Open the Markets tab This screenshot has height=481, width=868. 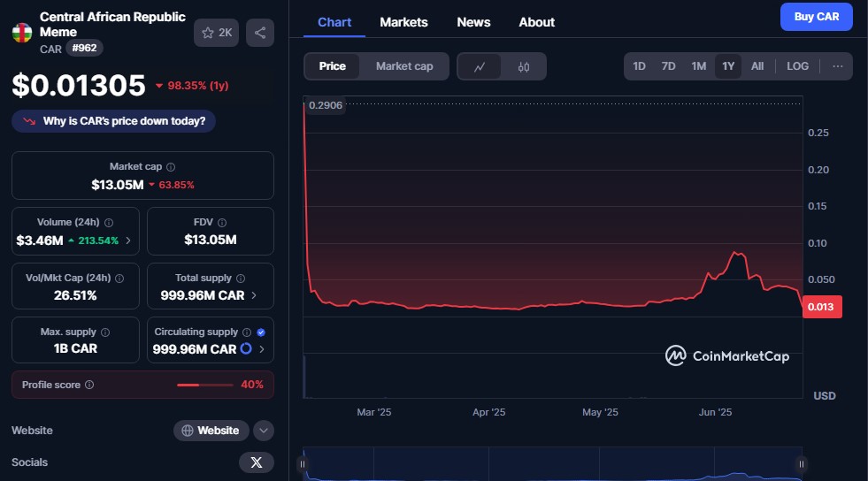(x=403, y=23)
